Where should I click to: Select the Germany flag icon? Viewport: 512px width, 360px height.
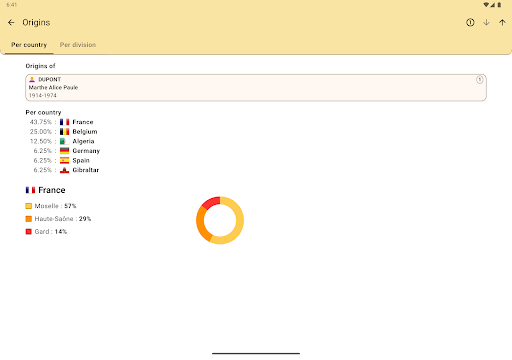tap(64, 151)
